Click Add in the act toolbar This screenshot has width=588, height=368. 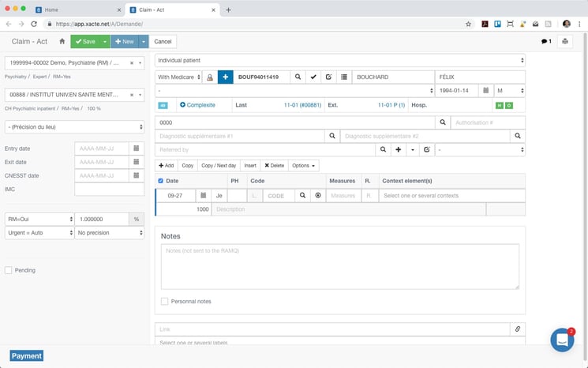click(x=166, y=165)
